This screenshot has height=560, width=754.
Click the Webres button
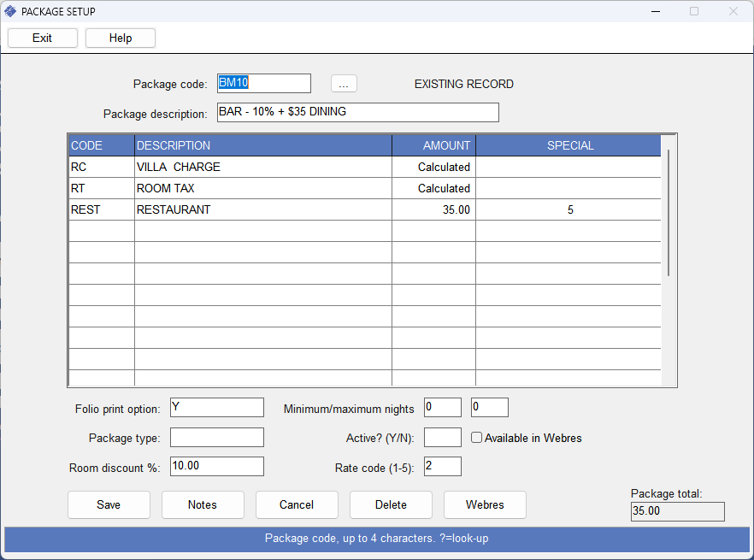(485, 504)
